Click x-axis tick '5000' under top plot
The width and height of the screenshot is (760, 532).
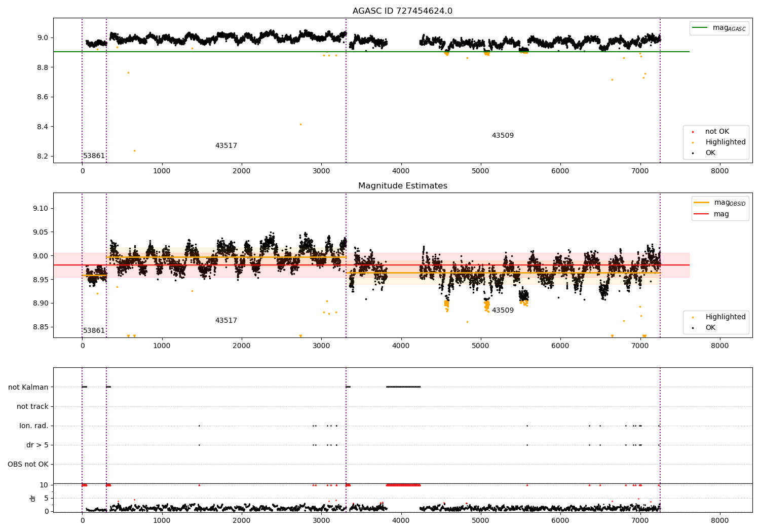(x=481, y=171)
